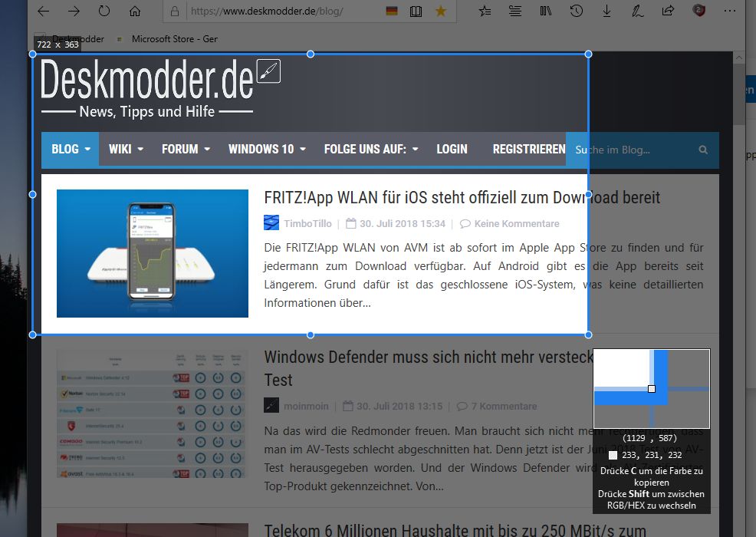Open the FORUM dropdown menu

tap(186, 149)
